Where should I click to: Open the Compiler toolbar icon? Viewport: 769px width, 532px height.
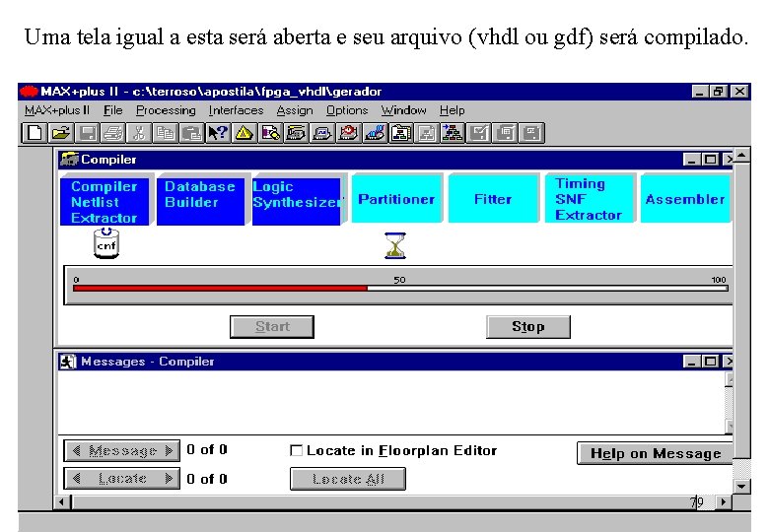pyautogui.click(x=296, y=133)
